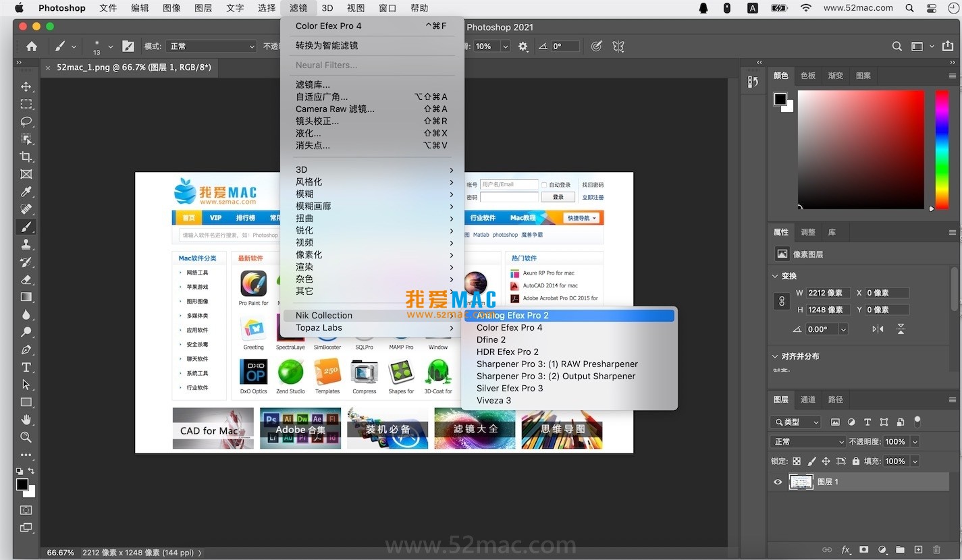The height and width of the screenshot is (560, 962).
Task: Toggle lock position
Action: click(826, 461)
